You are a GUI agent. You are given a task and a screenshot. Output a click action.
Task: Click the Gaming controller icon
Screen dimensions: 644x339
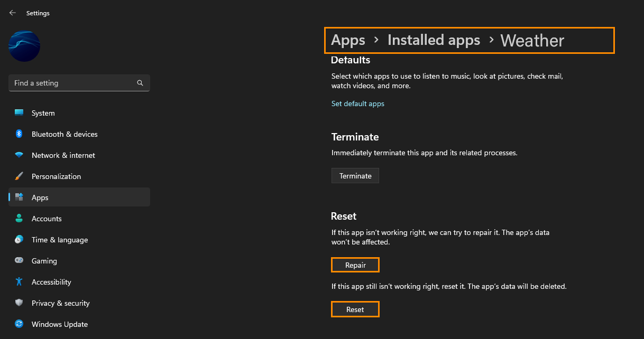click(x=19, y=261)
